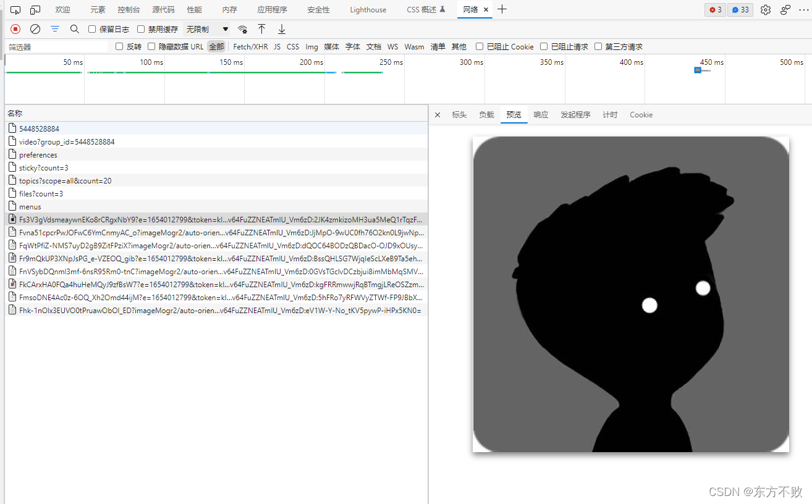Screen dimensions: 812x504
Task: Open the 响应 details tab
Action: [541, 115]
